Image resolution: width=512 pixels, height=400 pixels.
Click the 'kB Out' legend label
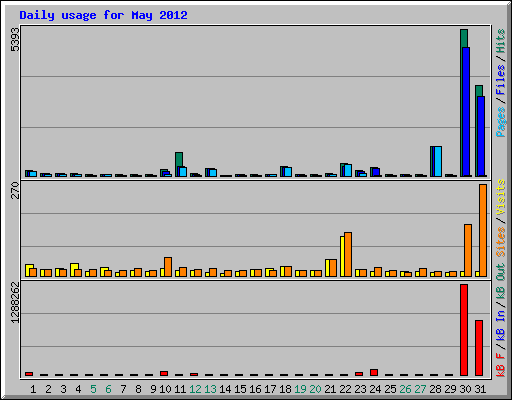(x=501, y=282)
